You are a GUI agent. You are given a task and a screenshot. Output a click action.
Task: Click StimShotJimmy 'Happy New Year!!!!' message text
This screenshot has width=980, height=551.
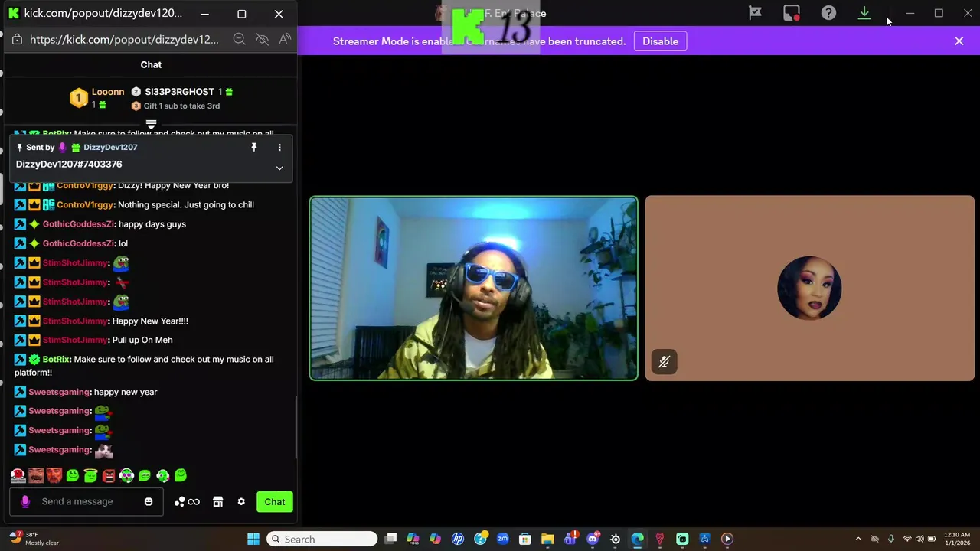click(x=150, y=321)
